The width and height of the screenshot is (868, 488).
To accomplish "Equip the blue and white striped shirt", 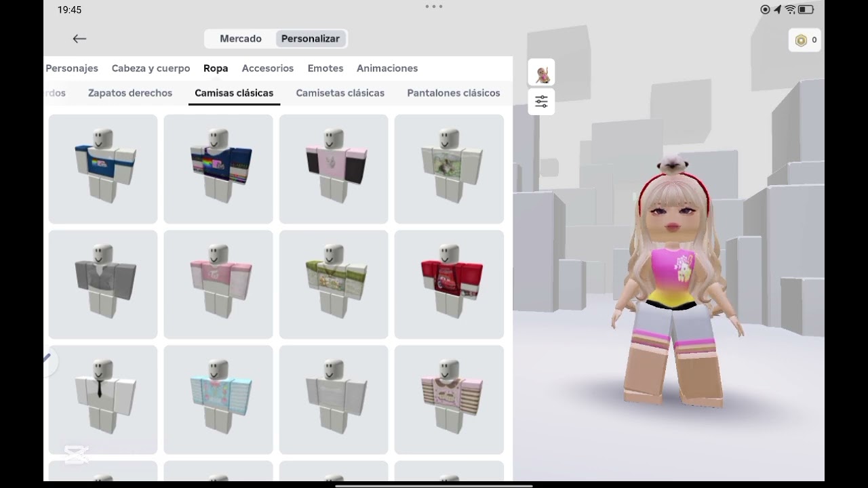I will [x=103, y=169].
